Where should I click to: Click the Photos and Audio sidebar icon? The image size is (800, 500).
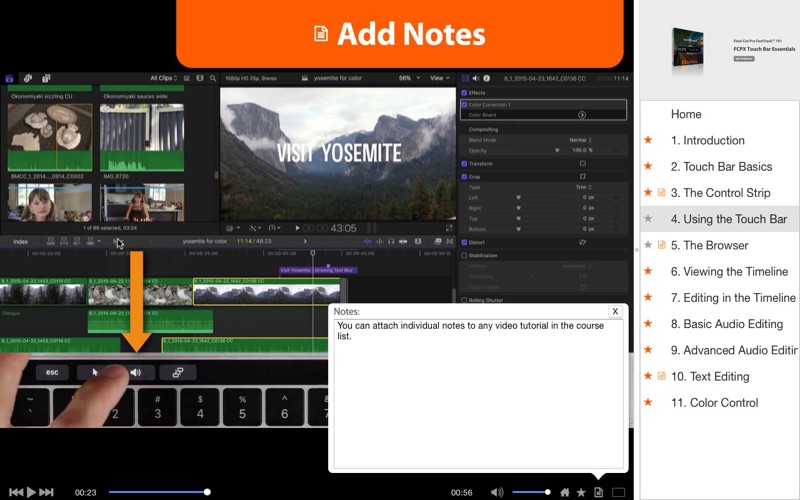[x=28, y=78]
